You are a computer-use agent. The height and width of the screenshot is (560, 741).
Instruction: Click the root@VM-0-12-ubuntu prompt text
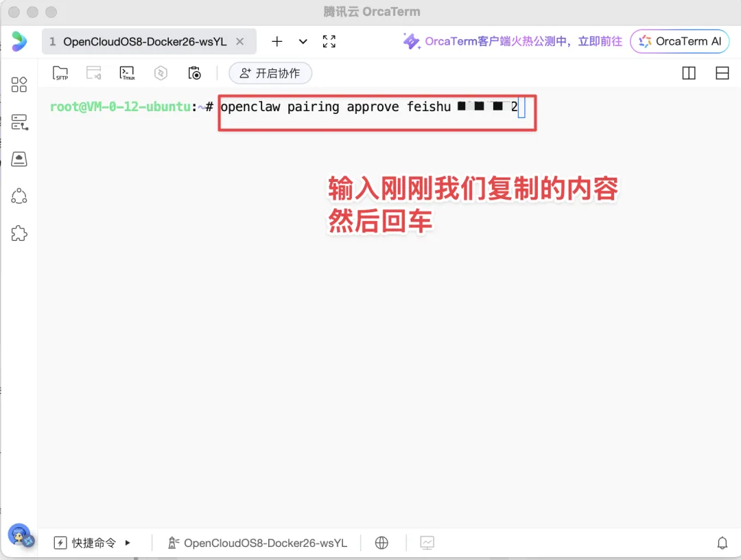(120, 107)
